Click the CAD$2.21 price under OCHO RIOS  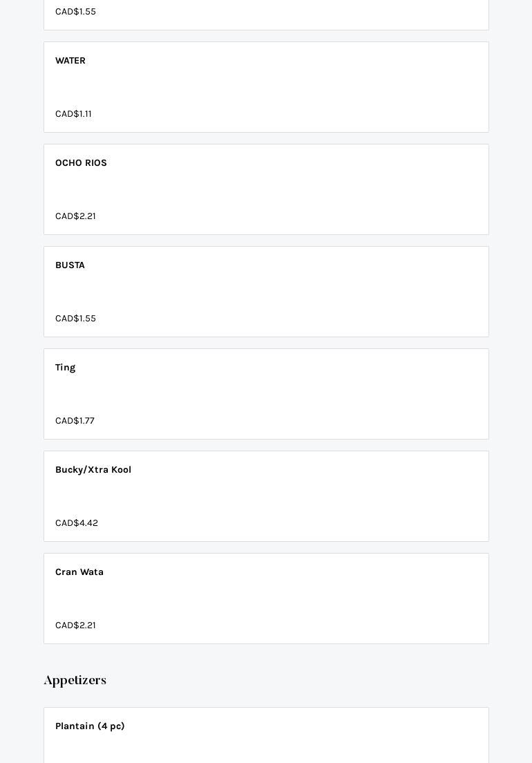75,216
